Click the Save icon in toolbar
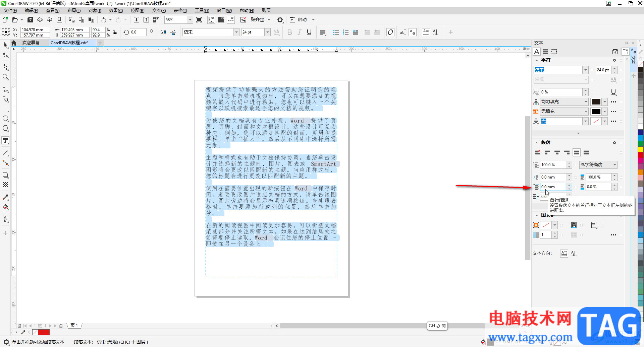Viewport: 644px width, 347px height. (x=30, y=20)
